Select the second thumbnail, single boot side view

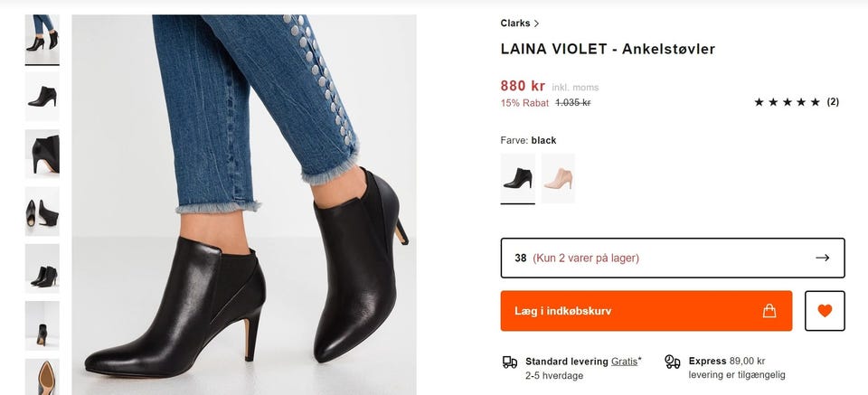click(42, 96)
